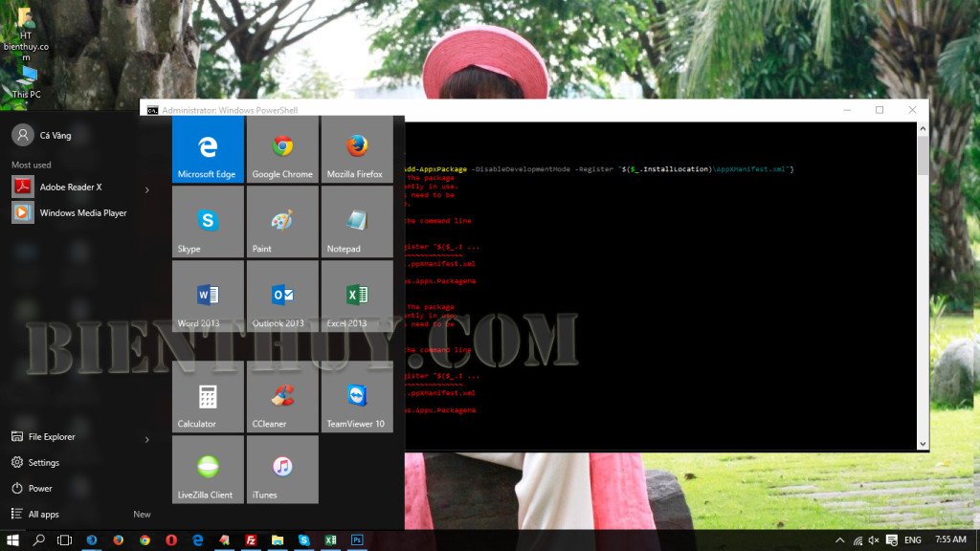Expand File Explorer submenu arrow
This screenshot has height=551, width=980.
click(147, 439)
